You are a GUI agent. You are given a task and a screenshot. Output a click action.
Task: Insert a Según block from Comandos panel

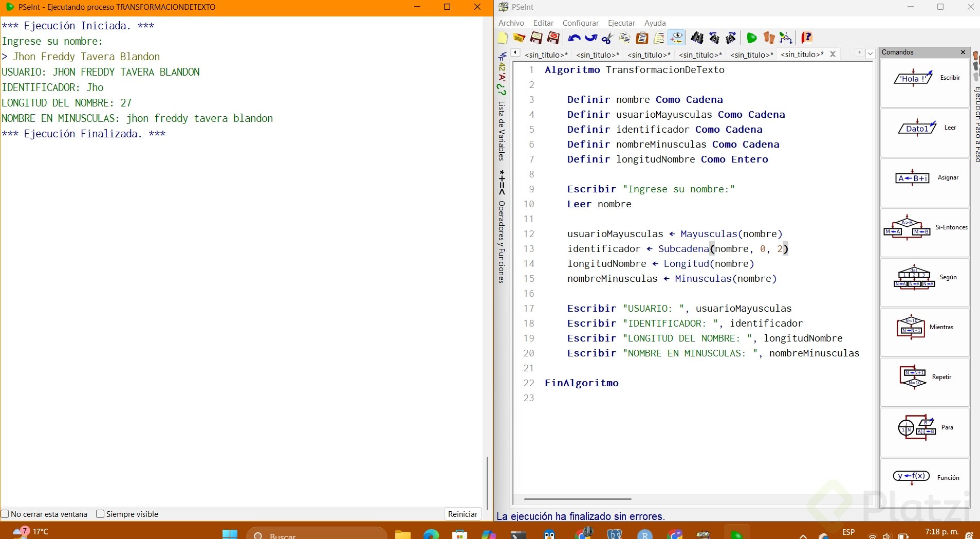[925, 282]
